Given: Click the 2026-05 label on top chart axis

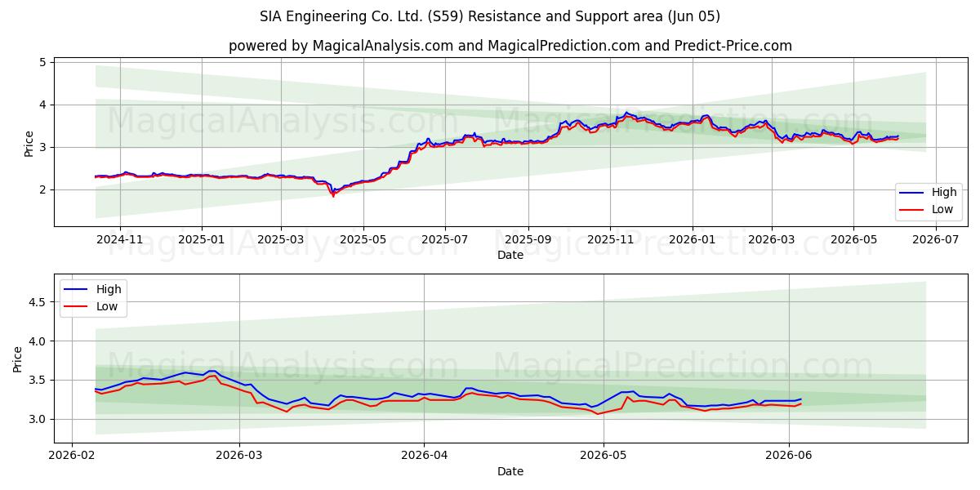Looking at the screenshot, I should pos(853,240).
